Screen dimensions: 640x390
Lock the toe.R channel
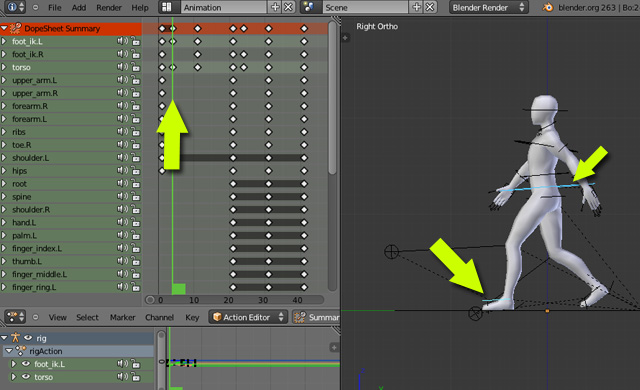tap(135, 145)
